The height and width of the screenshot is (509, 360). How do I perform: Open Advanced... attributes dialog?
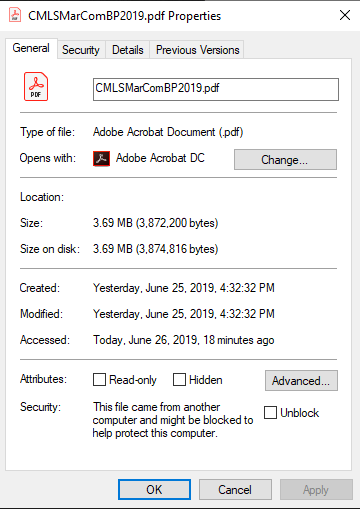(301, 380)
